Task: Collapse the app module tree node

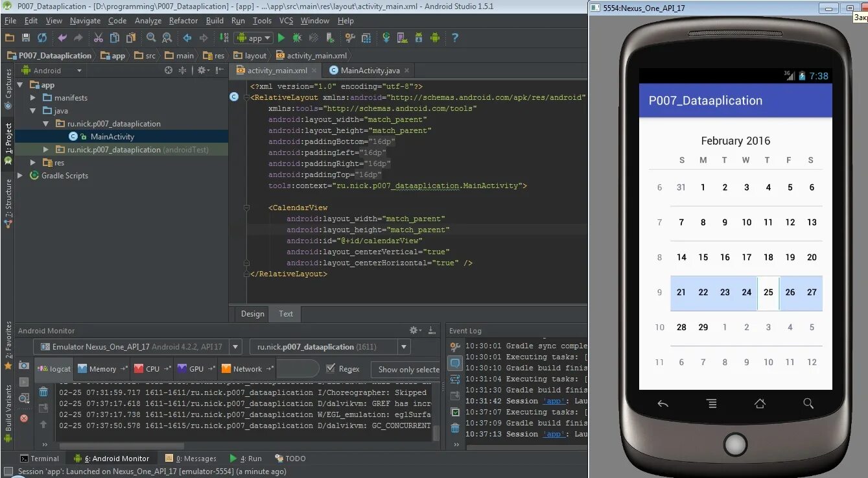Action: 20,85
